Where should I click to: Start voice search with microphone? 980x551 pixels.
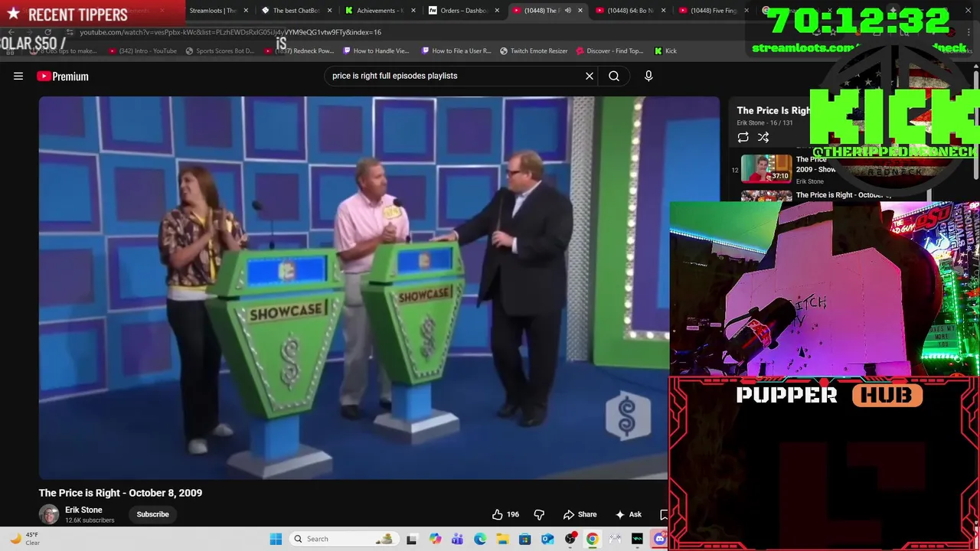[x=648, y=76]
